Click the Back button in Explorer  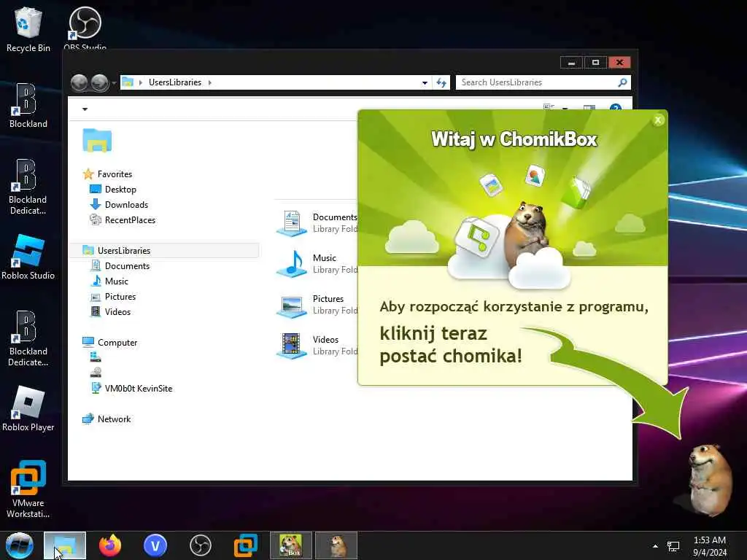79,83
